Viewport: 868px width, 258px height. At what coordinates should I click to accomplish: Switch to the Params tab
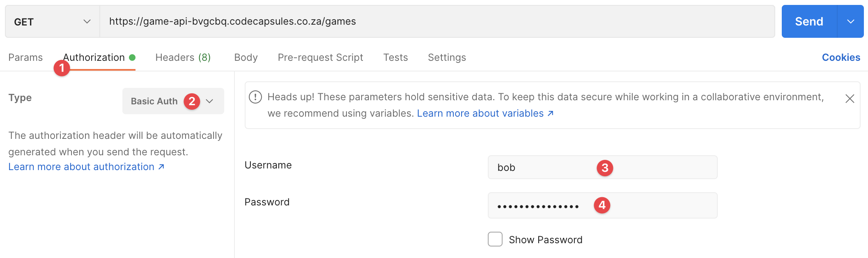tap(25, 58)
